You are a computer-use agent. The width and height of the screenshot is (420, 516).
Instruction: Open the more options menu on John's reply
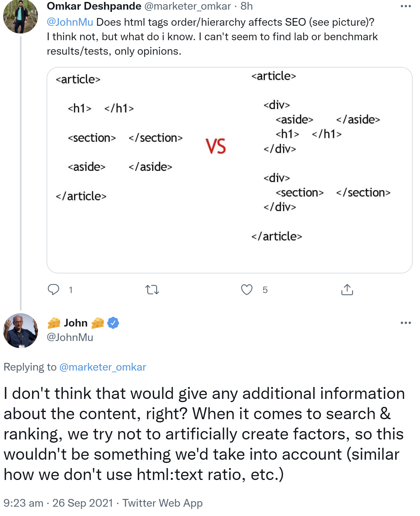pos(406,323)
